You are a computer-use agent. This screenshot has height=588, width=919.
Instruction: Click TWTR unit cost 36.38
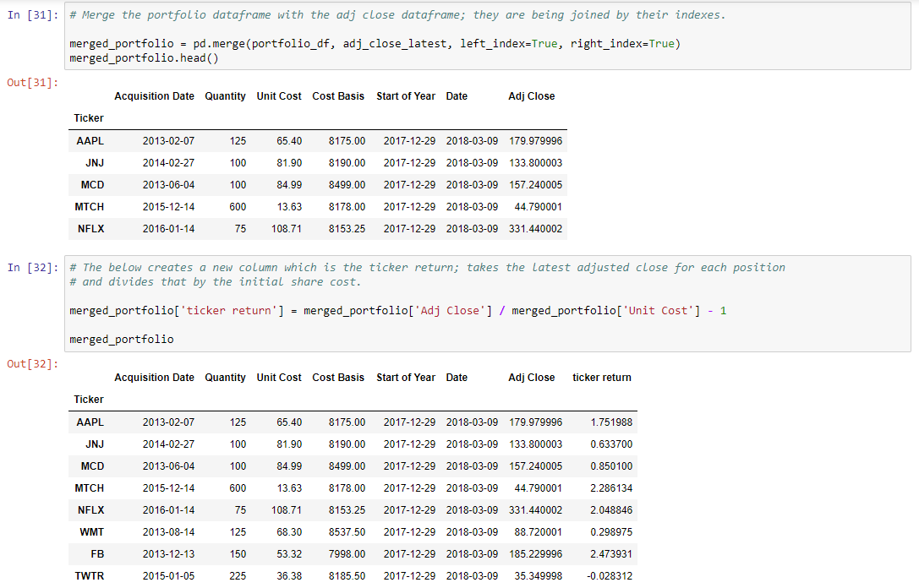289,576
